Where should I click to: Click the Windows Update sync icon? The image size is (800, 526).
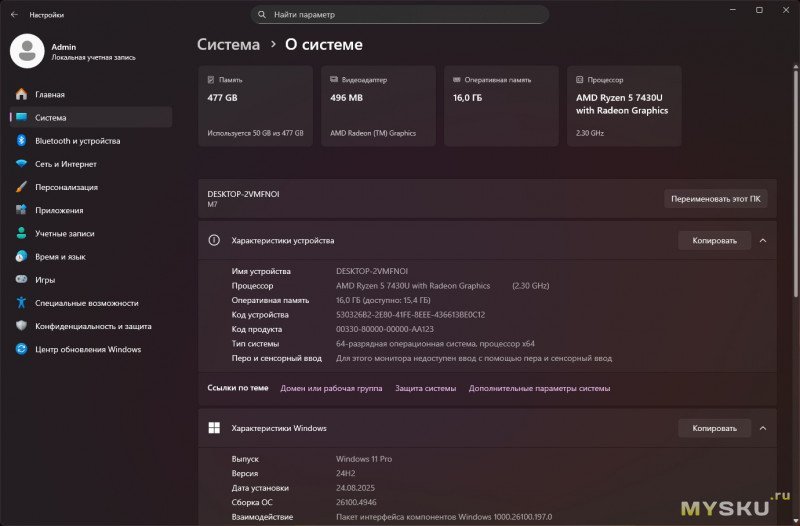click(21, 349)
